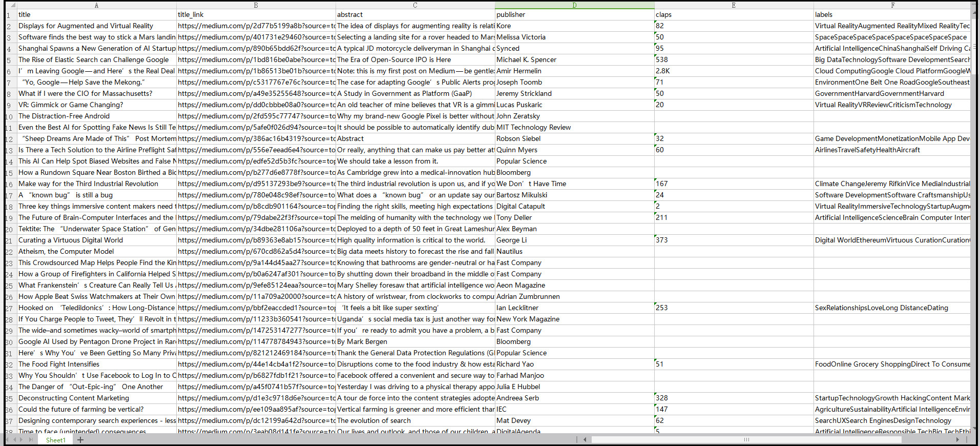This screenshot has height=446, width=980.
Task: Open the Sheet1 tab
Action: pos(56,440)
